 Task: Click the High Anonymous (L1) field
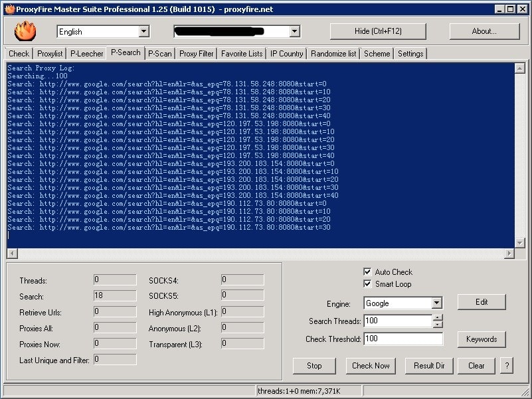tap(242, 311)
